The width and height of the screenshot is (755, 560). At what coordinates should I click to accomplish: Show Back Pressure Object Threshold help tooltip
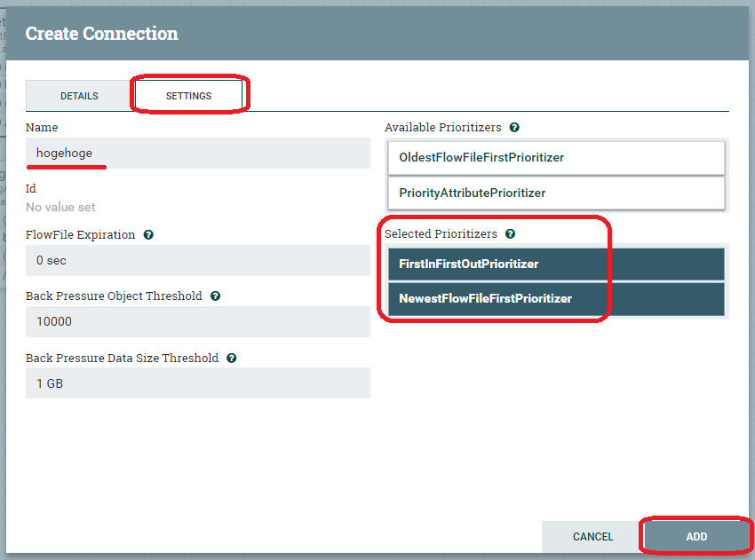(216, 296)
